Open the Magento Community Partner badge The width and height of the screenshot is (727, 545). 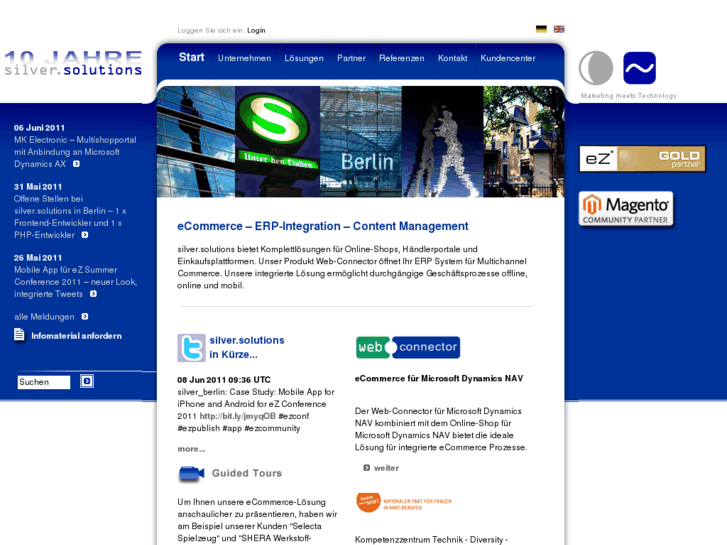pyautogui.click(x=626, y=209)
